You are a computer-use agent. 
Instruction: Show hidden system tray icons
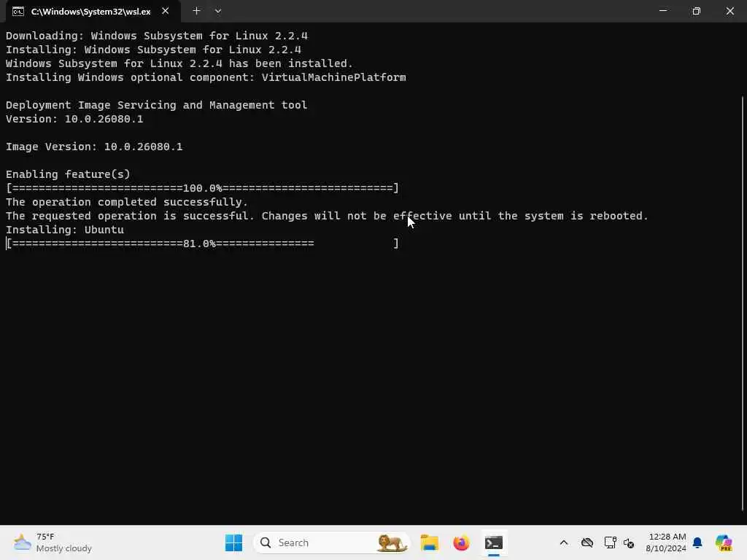pyautogui.click(x=564, y=542)
